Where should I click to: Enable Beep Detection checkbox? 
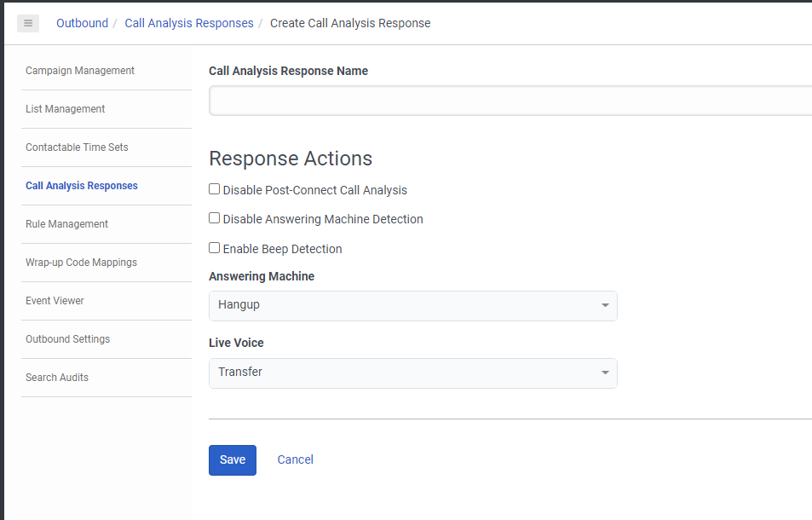click(215, 248)
